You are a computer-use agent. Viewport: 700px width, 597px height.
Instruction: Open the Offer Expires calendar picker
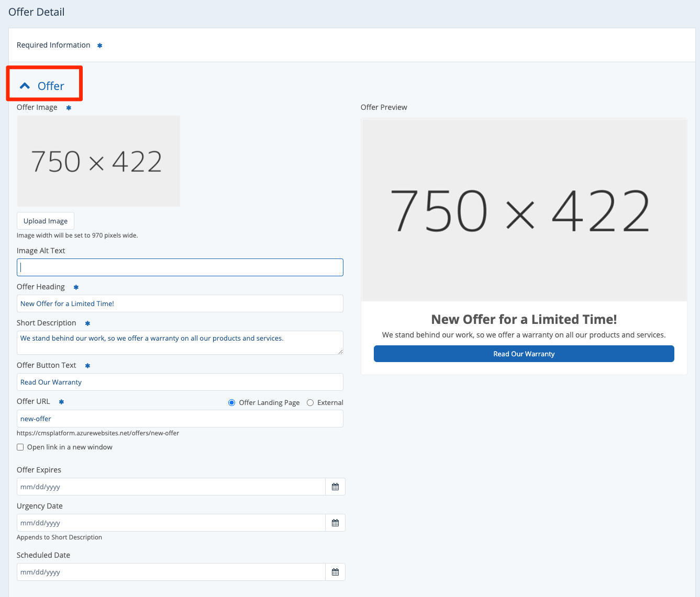(335, 487)
